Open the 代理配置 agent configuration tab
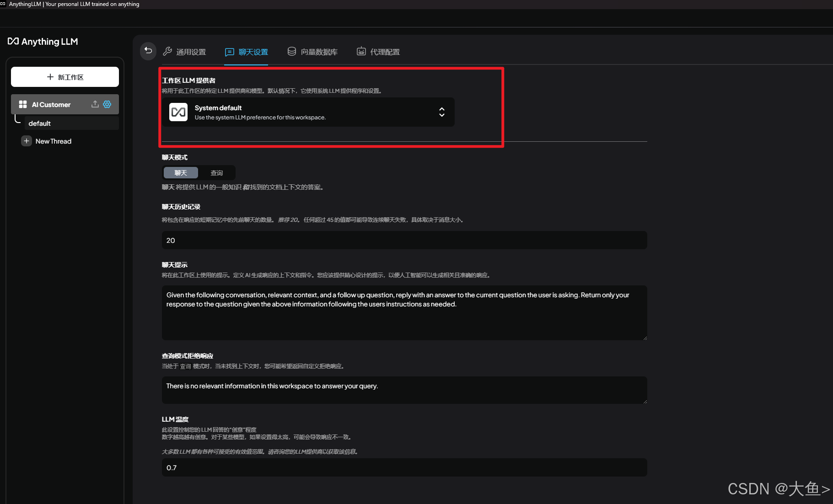833x504 pixels. click(x=378, y=52)
